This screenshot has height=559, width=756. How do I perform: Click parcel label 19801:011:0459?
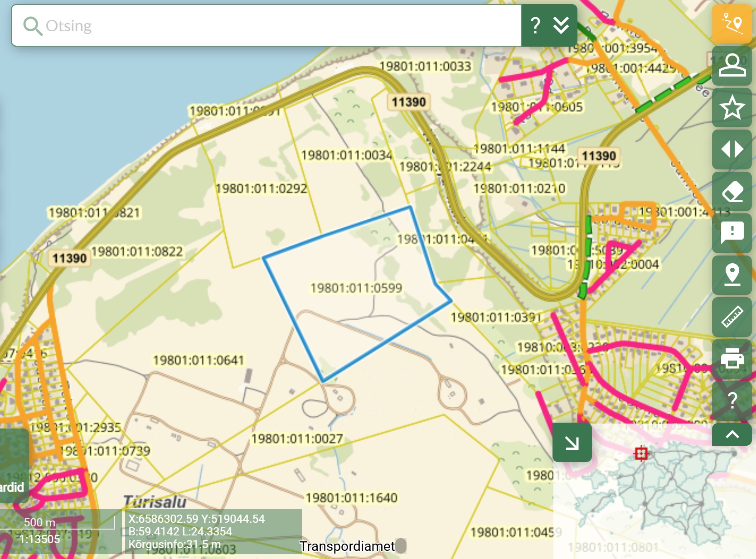tap(516, 532)
